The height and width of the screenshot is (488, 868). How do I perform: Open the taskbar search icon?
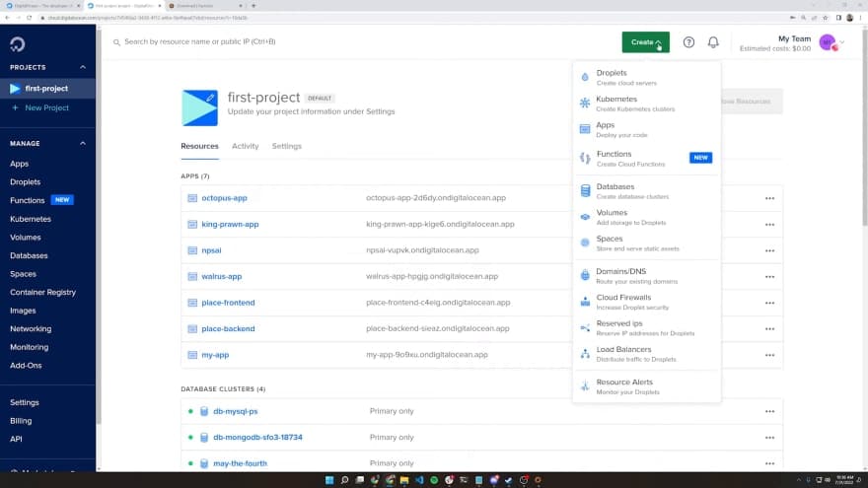344,480
